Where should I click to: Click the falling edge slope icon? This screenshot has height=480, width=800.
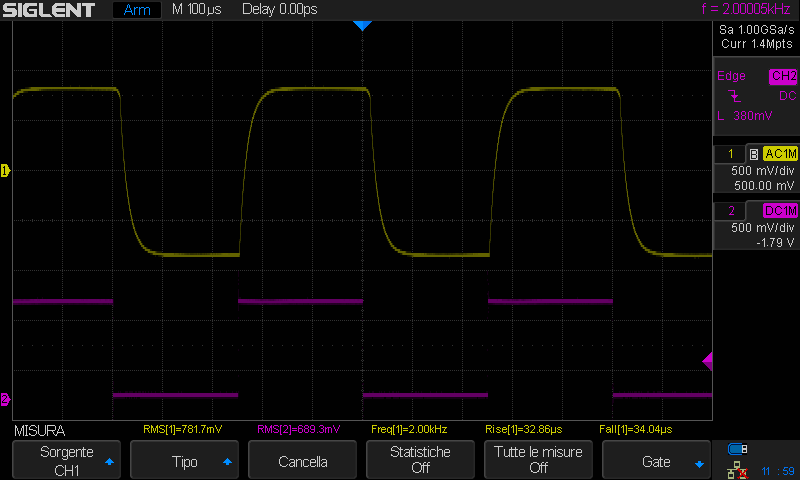coord(734,96)
